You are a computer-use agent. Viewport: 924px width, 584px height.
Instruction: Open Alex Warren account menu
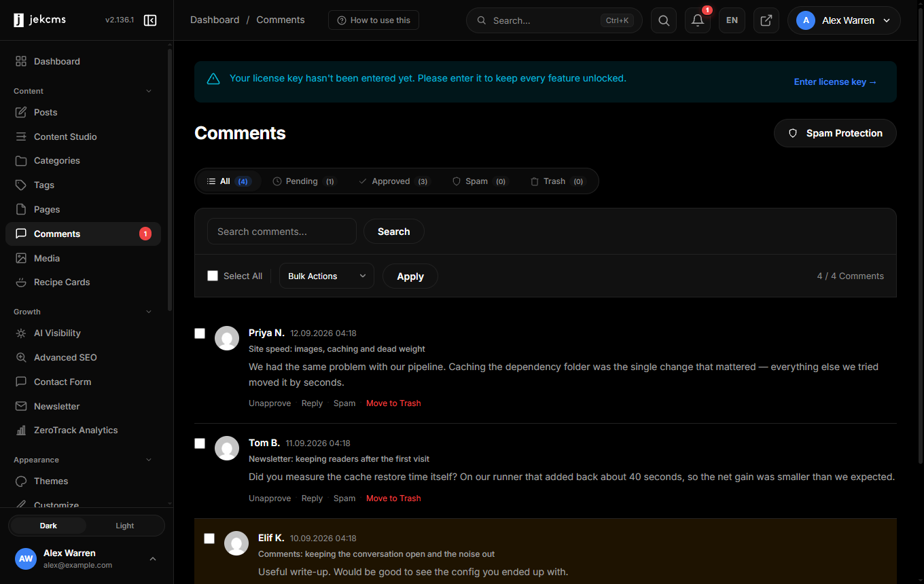tap(844, 20)
